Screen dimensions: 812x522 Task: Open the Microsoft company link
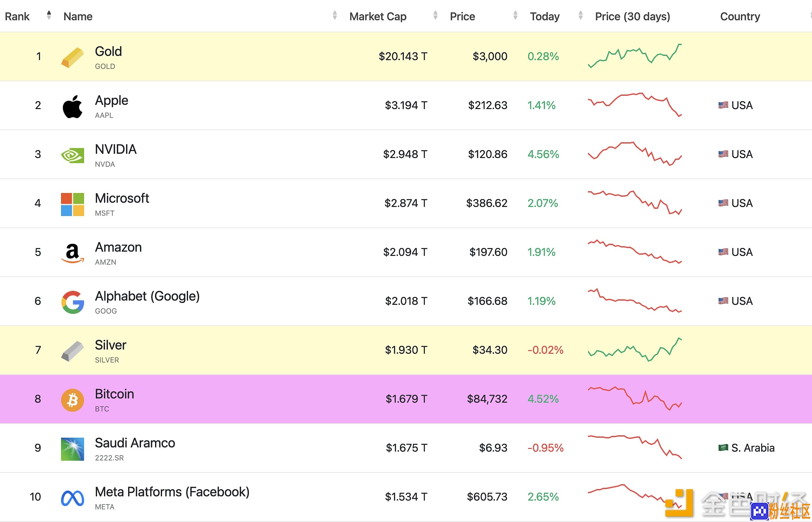(122, 198)
